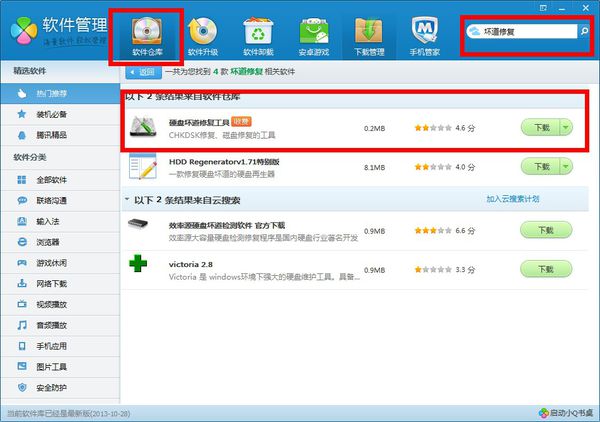Download 硬盘坏道修复工具 with 下载 button
Image resolution: width=600 pixels, height=422 pixels.
(541, 127)
